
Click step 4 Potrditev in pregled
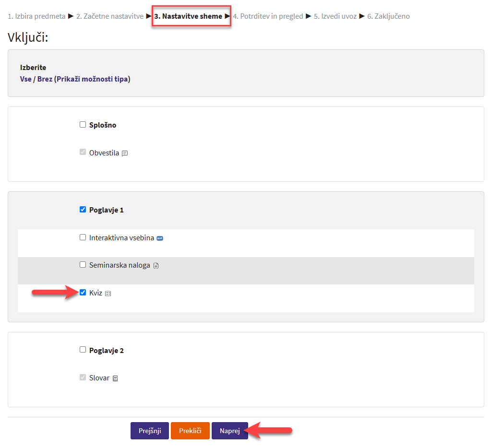(x=268, y=16)
